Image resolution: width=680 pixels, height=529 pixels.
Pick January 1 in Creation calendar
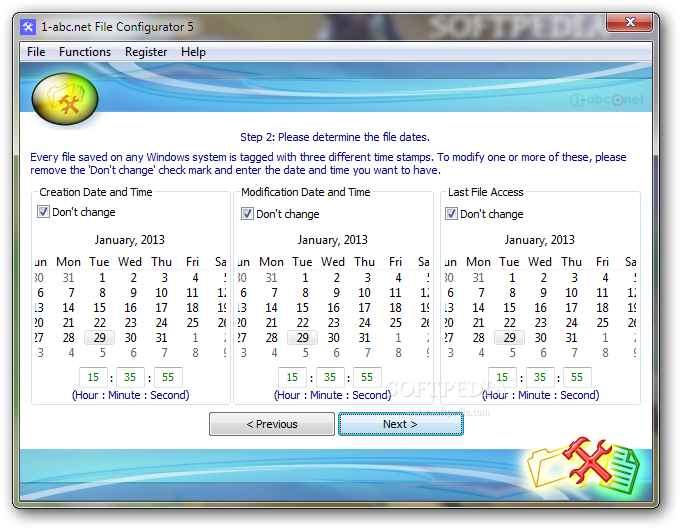tap(102, 278)
